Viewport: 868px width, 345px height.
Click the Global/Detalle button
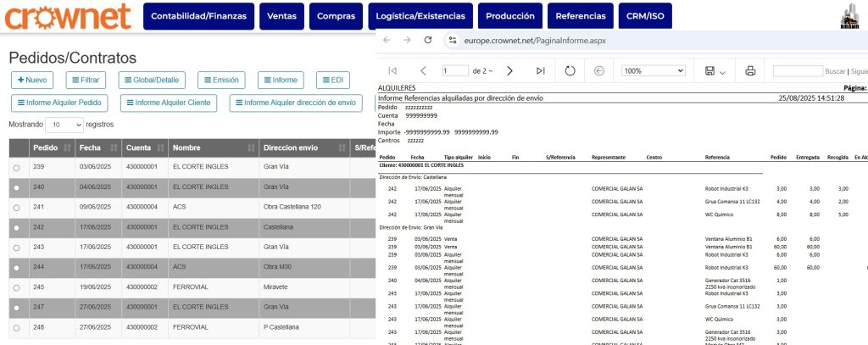pyautogui.click(x=152, y=80)
